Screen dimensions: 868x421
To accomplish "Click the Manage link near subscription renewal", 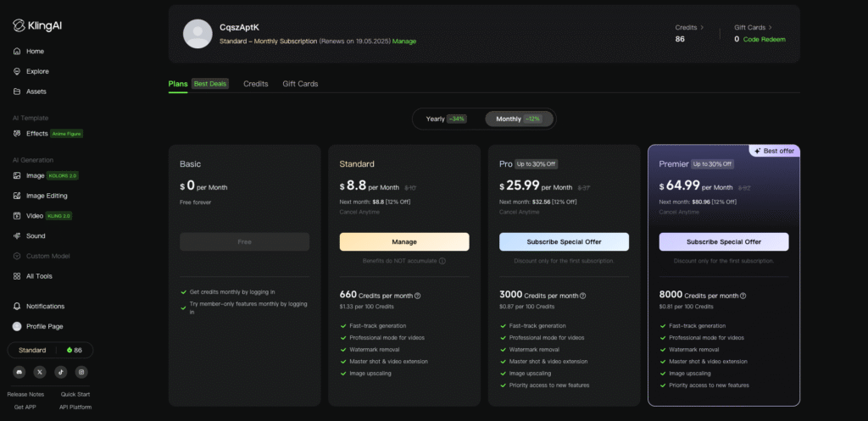I will tap(404, 42).
